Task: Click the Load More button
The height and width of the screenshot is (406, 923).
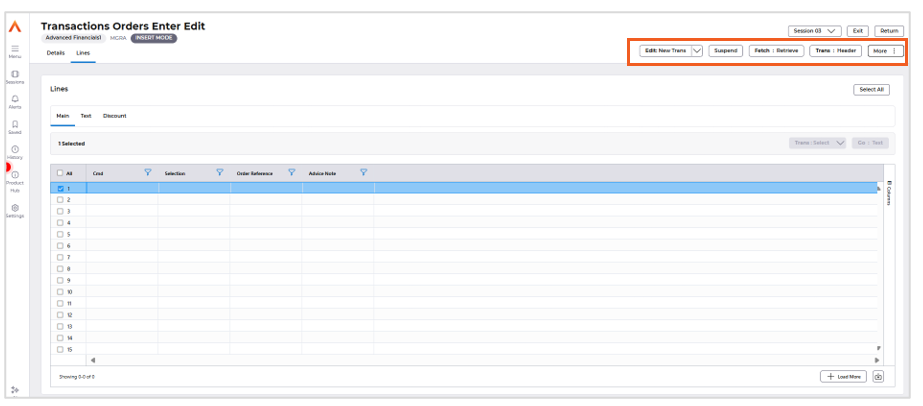Action: 843,377
